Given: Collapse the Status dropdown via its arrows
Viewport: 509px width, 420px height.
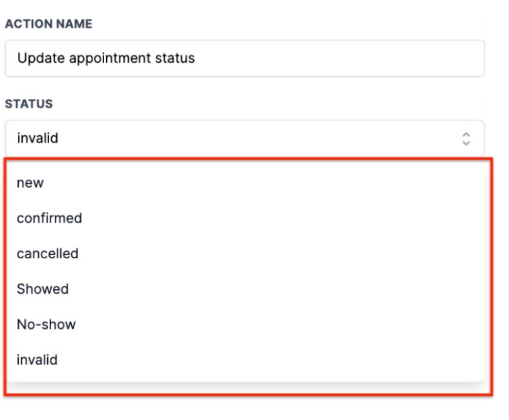Looking at the screenshot, I should pyautogui.click(x=465, y=138).
